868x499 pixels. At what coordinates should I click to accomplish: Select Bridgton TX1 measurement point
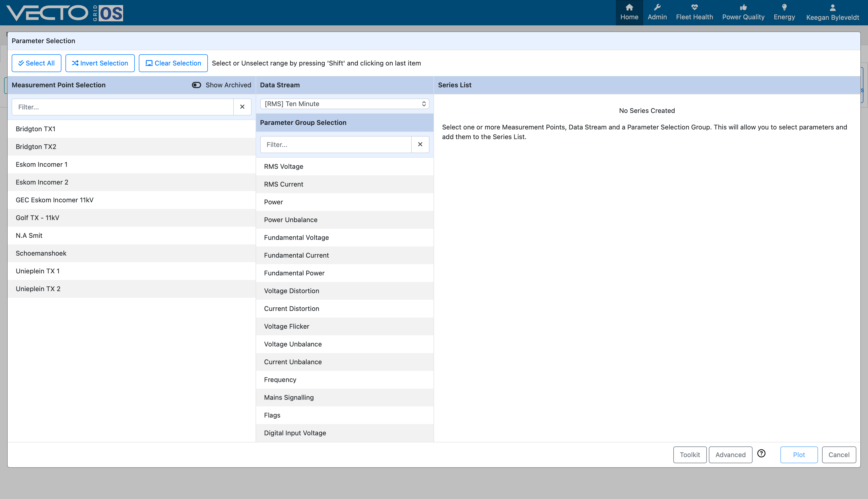click(131, 129)
